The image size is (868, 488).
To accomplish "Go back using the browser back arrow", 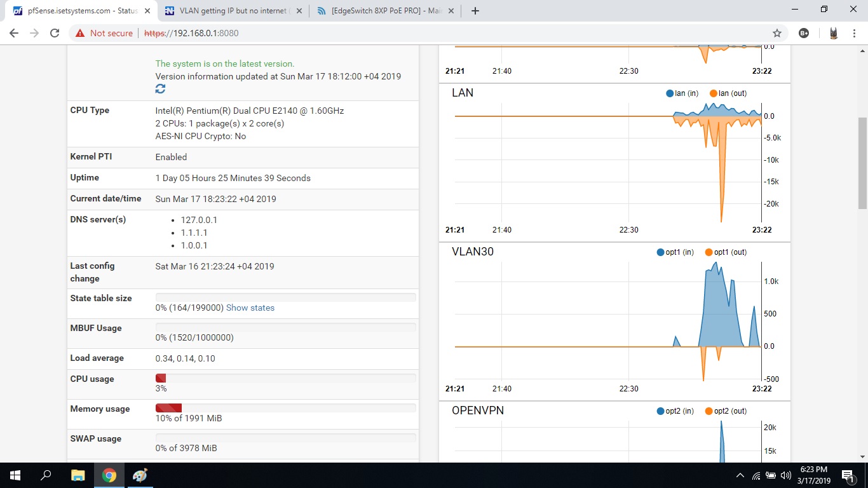I will coord(14,33).
